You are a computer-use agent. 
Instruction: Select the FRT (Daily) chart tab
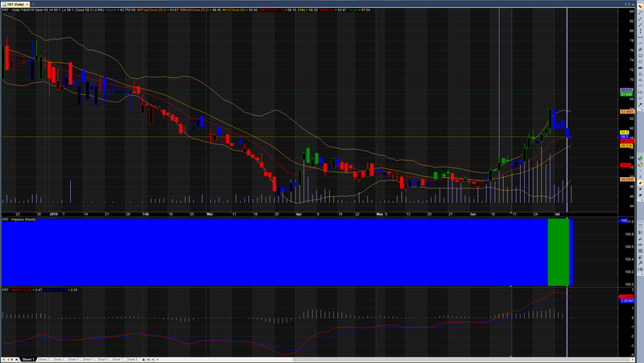tap(15, 4)
